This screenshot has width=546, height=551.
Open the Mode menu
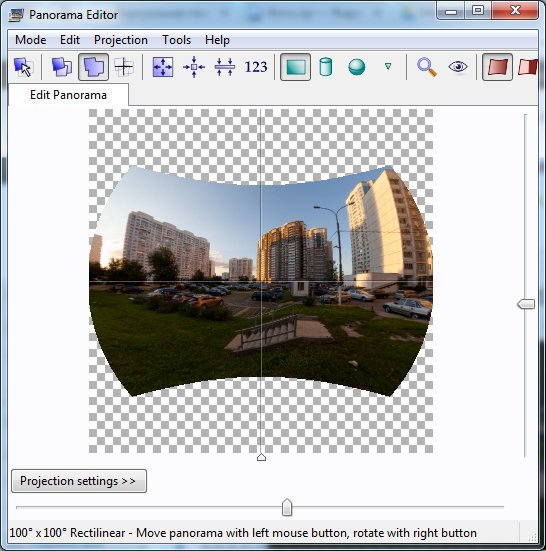[31, 40]
